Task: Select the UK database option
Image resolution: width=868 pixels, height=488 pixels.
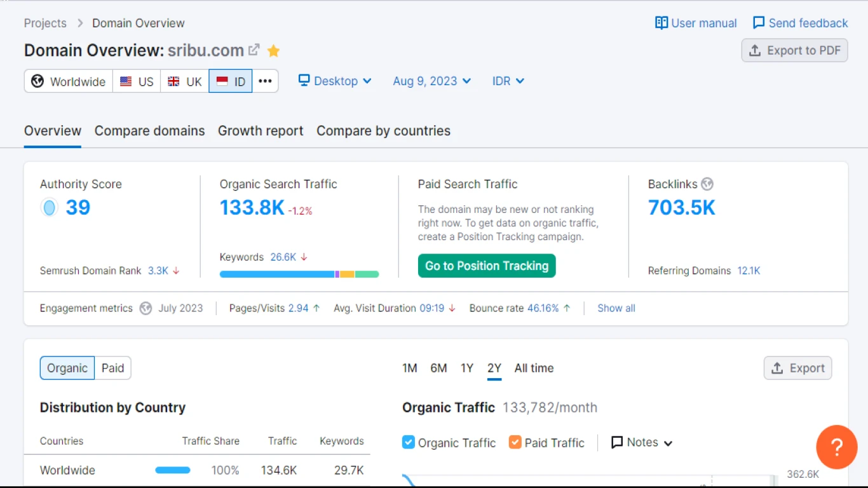Action: click(185, 81)
